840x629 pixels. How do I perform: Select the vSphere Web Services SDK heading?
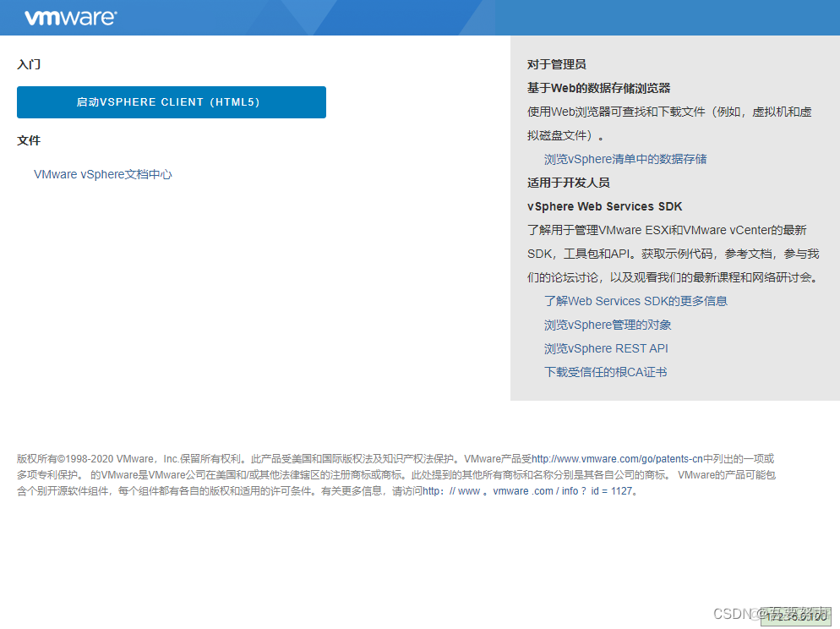[x=605, y=206]
